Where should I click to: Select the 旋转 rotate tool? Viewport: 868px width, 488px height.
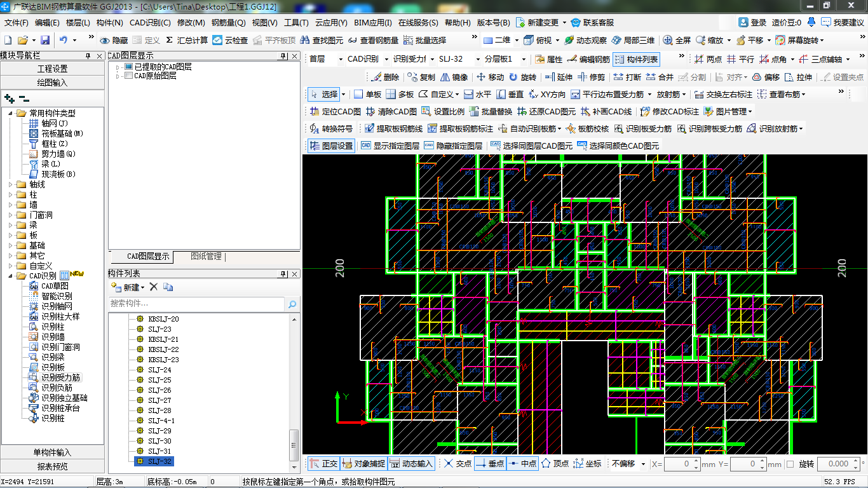tap(522, 77)
